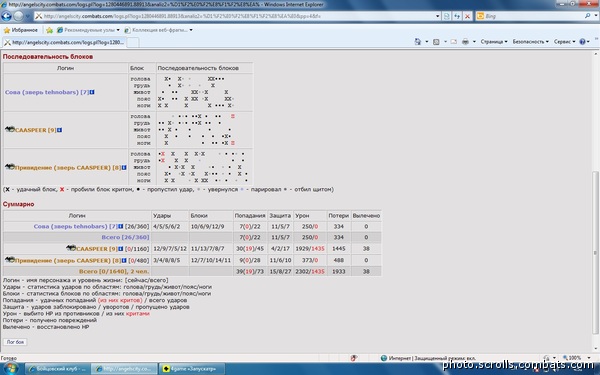Viewport: 600px width, 375px height.
Task: Switch to Бойцовский клуб taskbar window
Action: pos(57,369)
